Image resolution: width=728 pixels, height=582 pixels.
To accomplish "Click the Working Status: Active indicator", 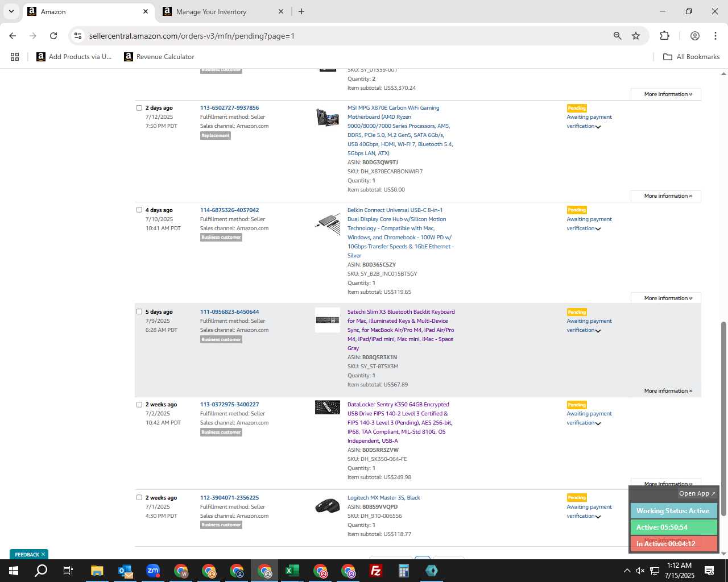I will pos(673,511).
